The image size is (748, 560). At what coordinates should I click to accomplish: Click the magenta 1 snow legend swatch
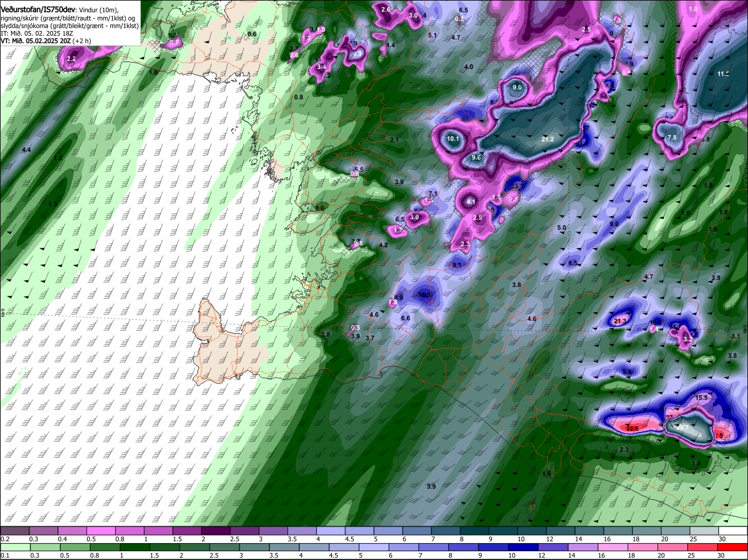(158, 530)
